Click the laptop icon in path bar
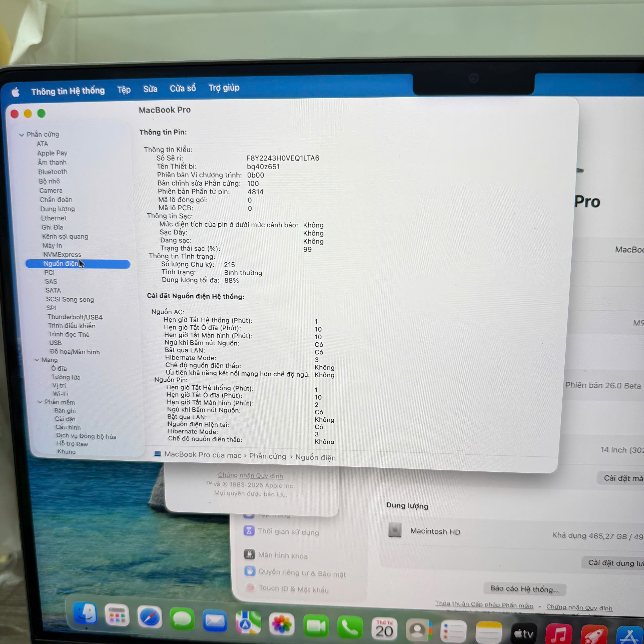 pyautogui.click(x=158, y=454)
